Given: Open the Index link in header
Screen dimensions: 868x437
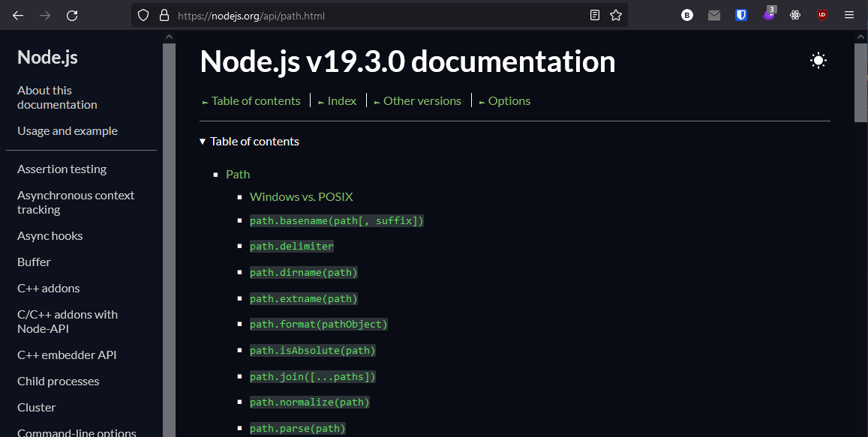Looking at the screenshot, I should click(x=337, y=101).
